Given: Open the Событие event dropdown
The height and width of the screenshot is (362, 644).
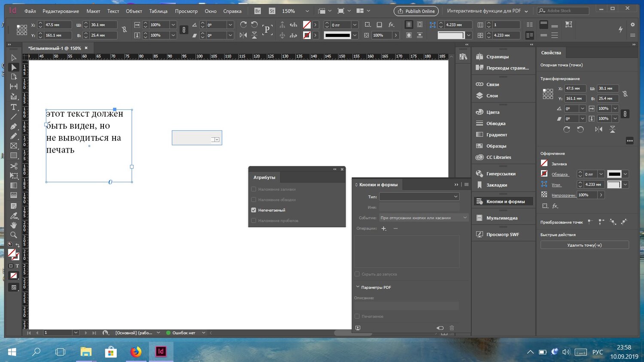Looking at the screenshot, I should coord(423,218).
